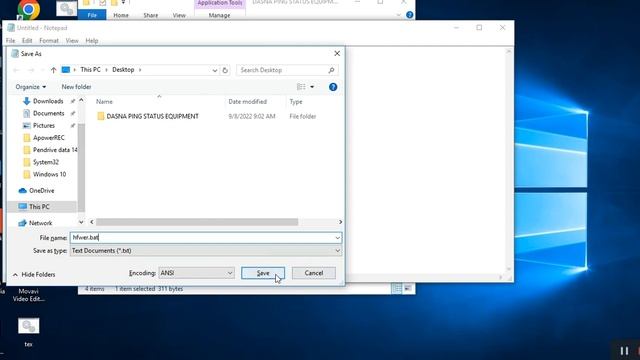Select OneDrive in navigation pane
The width and height of the screenshot is (640, 360).
click(41, 191)
